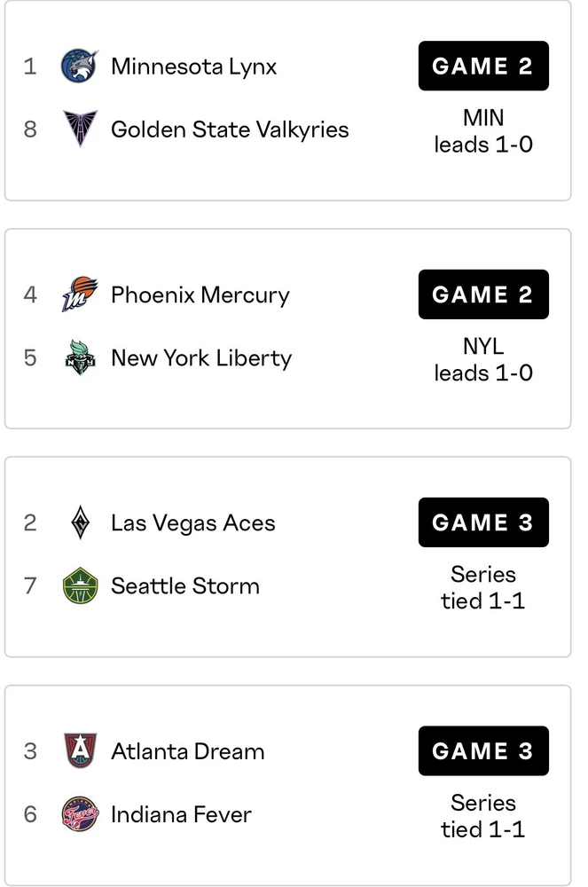Open the Las Vegas Aces team link
This screenshot has width=588, height=887.
(x=192, y=523)
